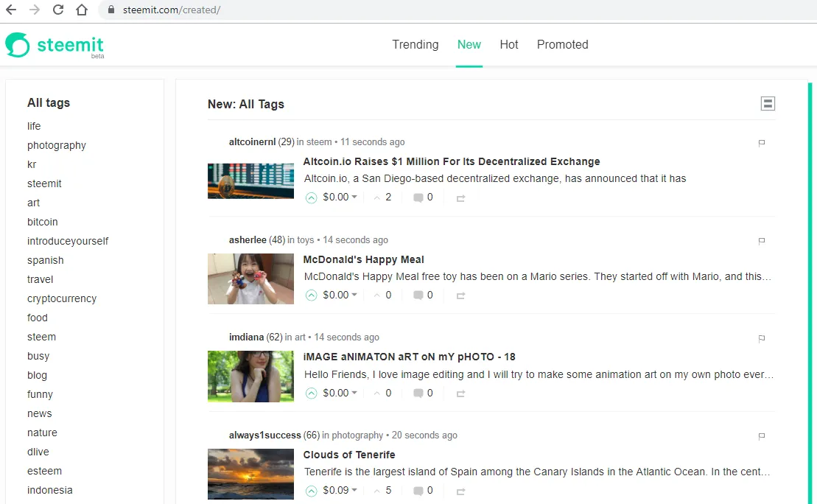This screenshot has width=817, height=504.
Task: Open the iMAGE aNIMATON aRT oN mY pHOTO title
Action: (x=409, y=357)
